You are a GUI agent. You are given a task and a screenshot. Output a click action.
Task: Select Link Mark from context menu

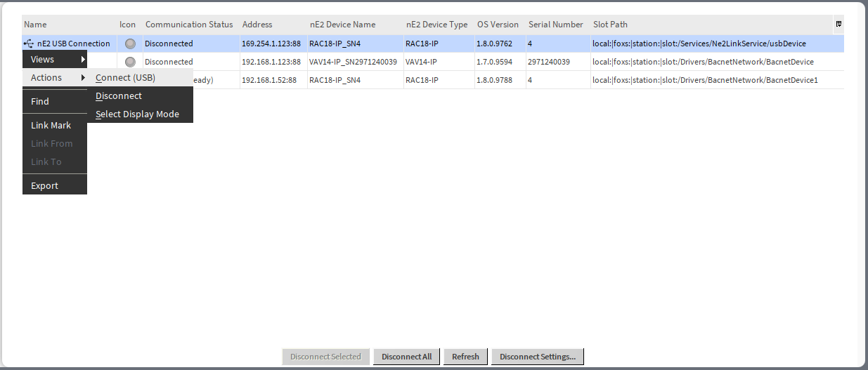pyautogui.click(x=51, y=126)
